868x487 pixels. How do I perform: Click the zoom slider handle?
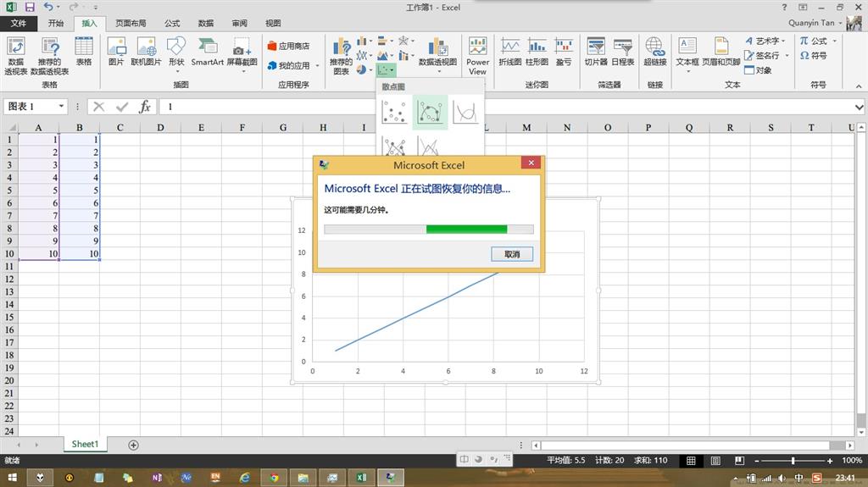(793, 461)
